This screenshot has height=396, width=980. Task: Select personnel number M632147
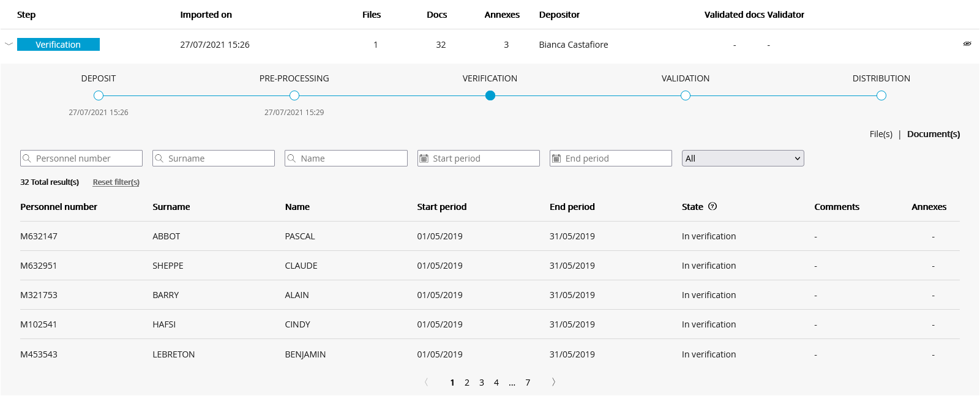tap(39, 236)
